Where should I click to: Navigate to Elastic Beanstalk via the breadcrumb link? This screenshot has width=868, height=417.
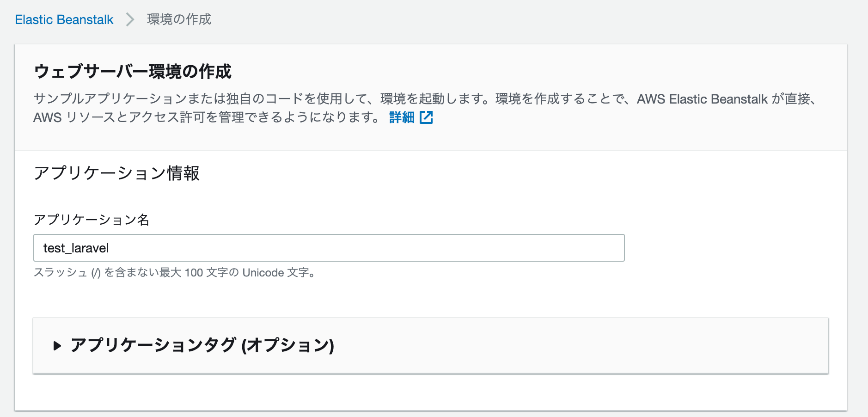click(64, 19)
